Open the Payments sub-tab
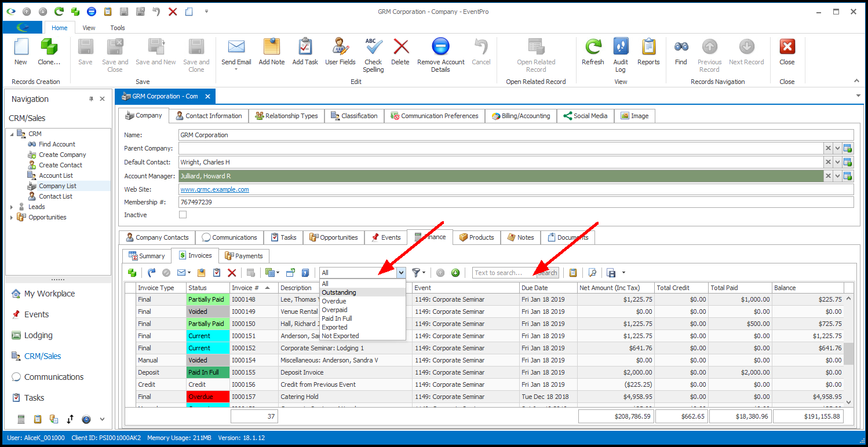Image resolution: width=868 pixels, height=447 pixels. (244, 256)
